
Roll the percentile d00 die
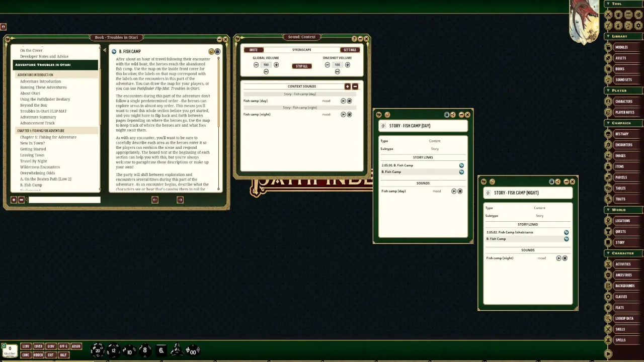point(193,350)
